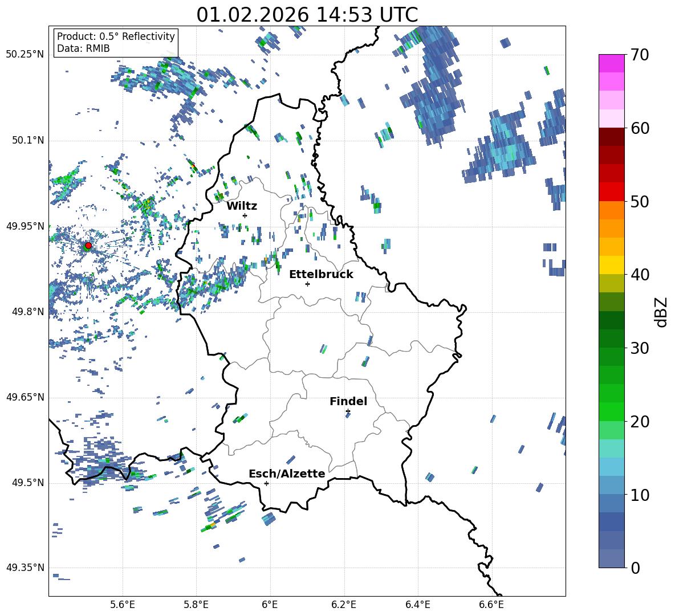675x616 pixels.
Task: Select the Wiltz station cross marker
Action: 245,215
